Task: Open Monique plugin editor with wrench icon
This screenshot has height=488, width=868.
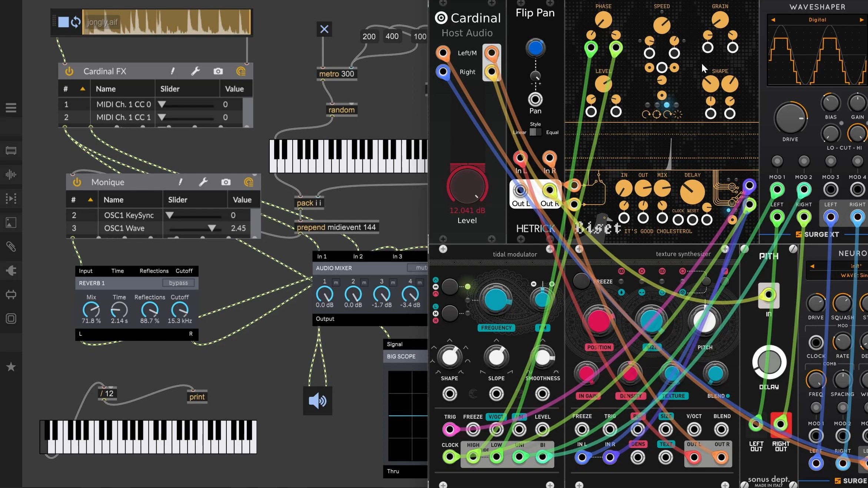Action: (203, 182)
